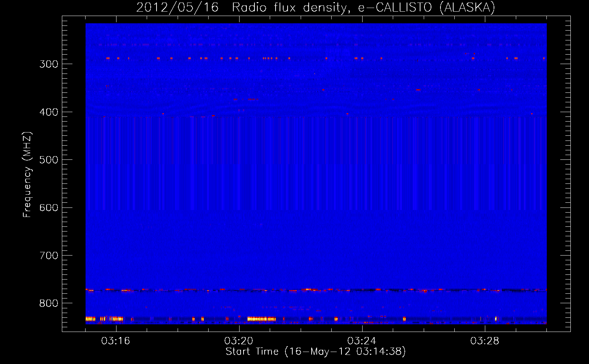The width and height of the screenshot is (589, 364).
Task: Click the 03:24 time tick label
Action: [362, 341]
